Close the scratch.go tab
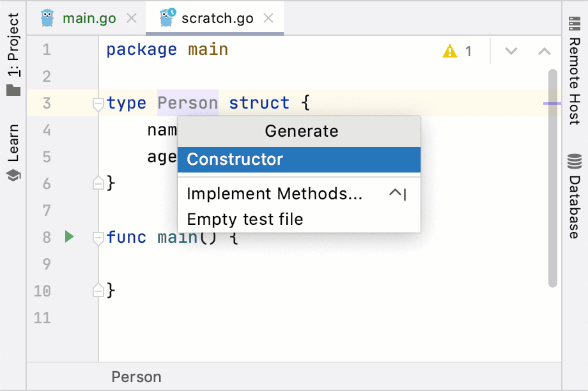Viewport: 588px width, 391px height. tap(270, 19)
